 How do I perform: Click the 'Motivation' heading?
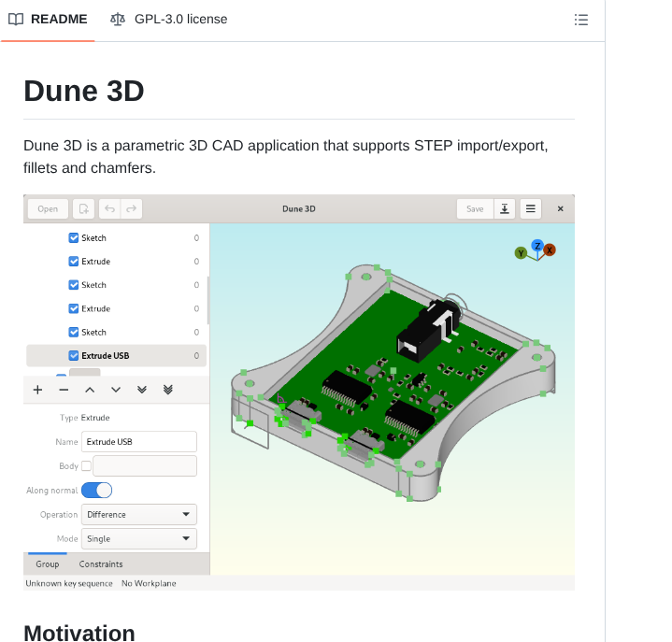(x=79, y=633)
